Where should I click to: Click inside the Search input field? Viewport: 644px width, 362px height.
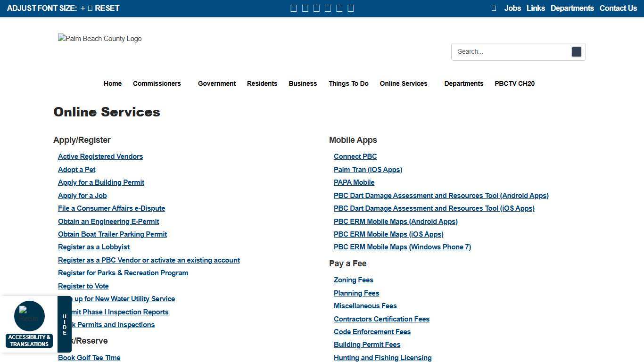pyautogui.click(x=509, y=51)
